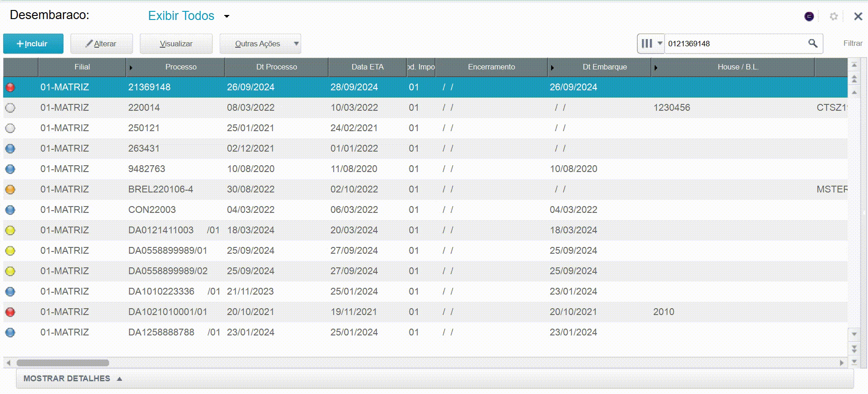
Task: Click the Incluir button
Action: [33, 44]
